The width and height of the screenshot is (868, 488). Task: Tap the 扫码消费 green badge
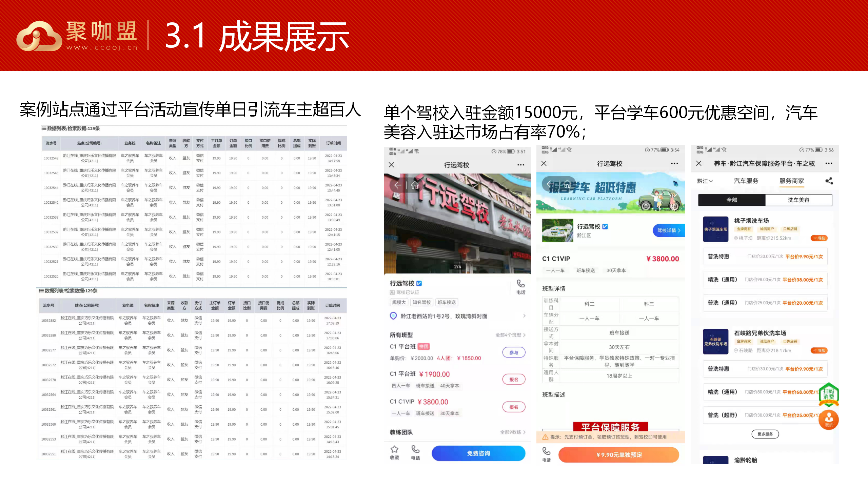(x=828, y=394)
